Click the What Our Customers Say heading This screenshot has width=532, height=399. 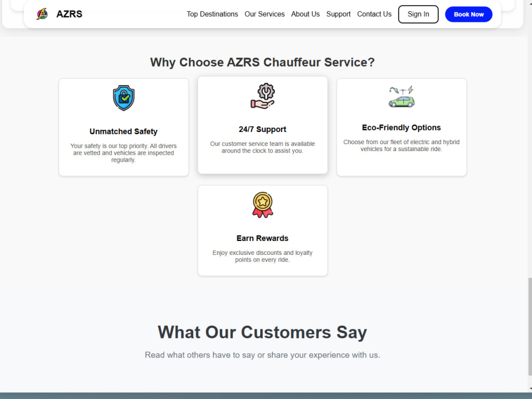click(262, 332)
